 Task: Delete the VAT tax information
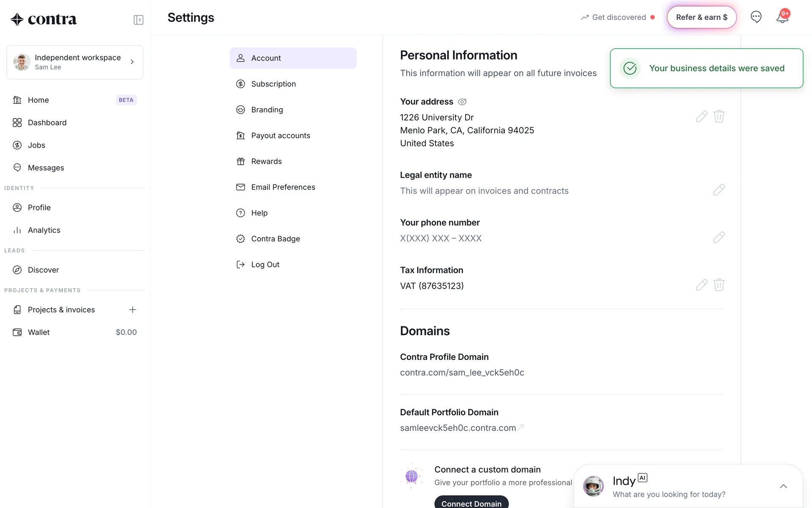pos(719,285)
